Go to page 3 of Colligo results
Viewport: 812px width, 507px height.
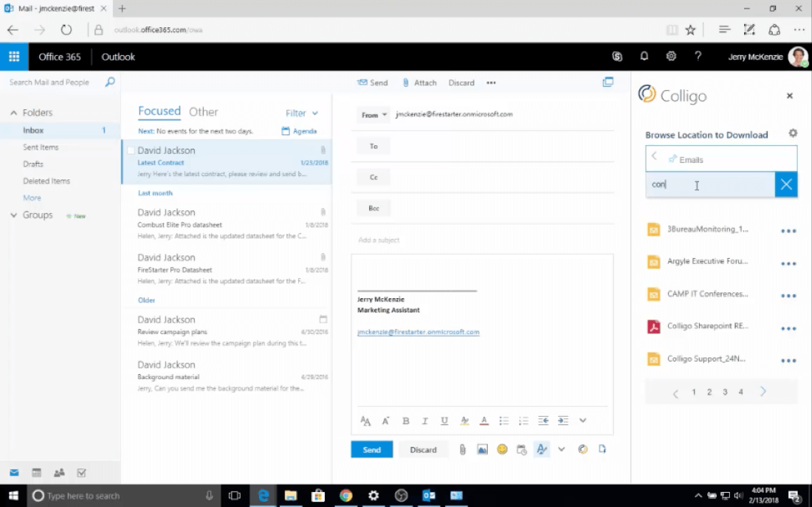coord(725,392)
